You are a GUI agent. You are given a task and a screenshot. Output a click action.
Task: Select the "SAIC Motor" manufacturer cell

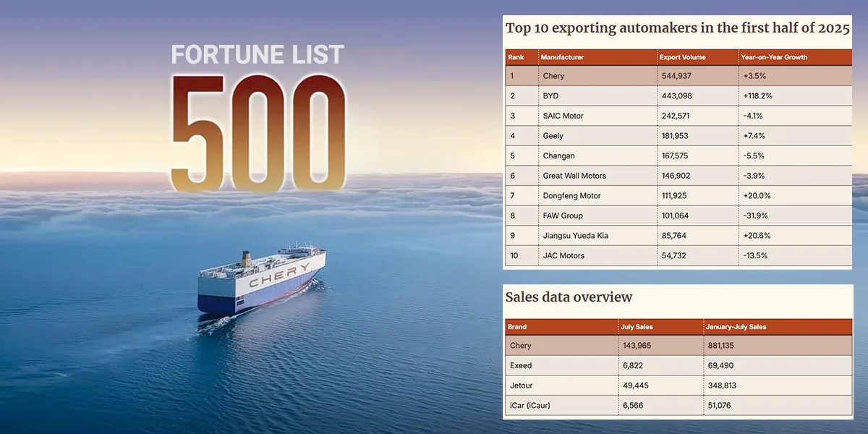[x=563, y=116]
